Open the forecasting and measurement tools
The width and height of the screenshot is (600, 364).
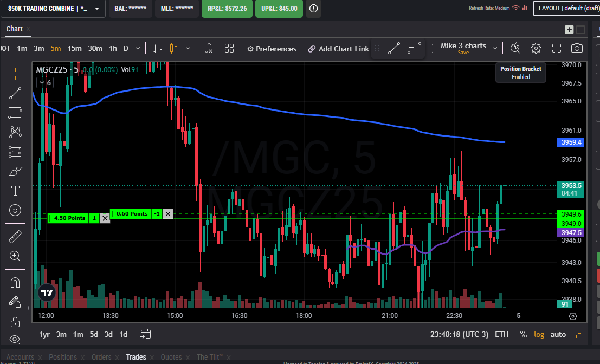[15, 152]
